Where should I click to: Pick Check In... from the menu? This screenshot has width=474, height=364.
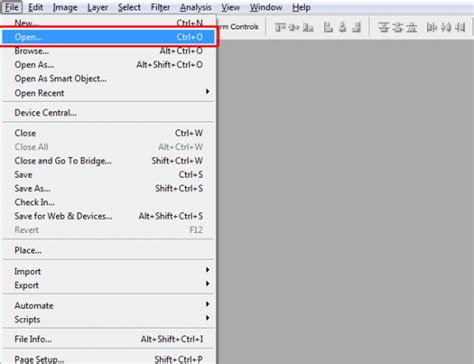point(108,202)
